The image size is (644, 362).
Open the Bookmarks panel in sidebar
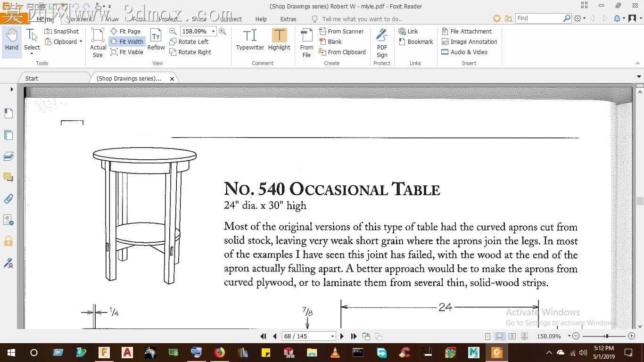(8, 113)
